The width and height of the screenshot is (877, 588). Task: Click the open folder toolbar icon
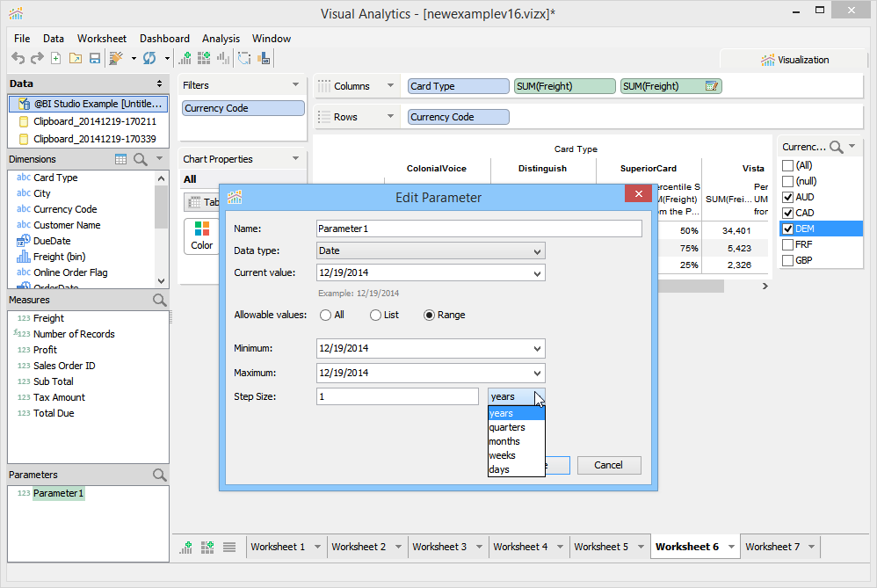(75, 58)
